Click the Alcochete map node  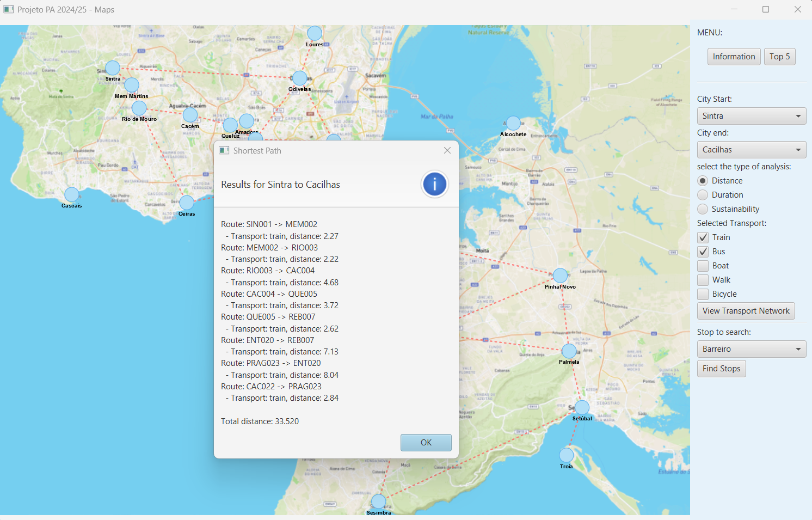[513, 123]
